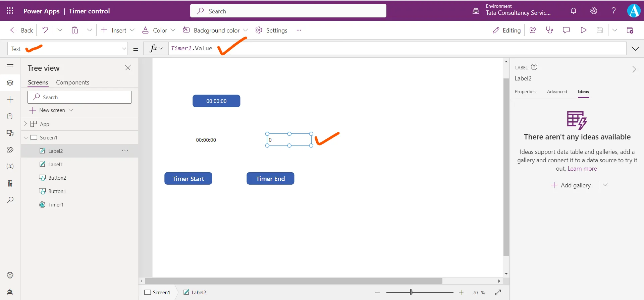Open notifications bell icon
The height and width of the screenshot is (300, 644).
[x=574, y=11]
